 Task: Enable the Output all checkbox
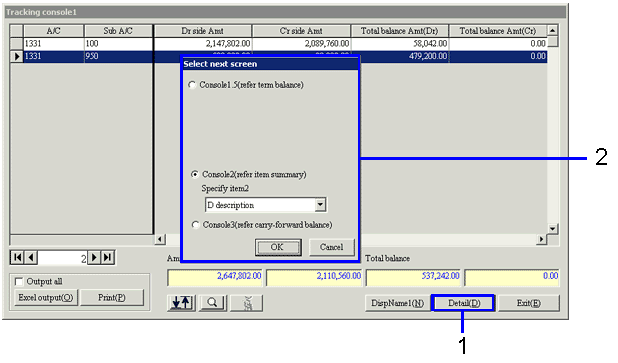pos(19,281)
